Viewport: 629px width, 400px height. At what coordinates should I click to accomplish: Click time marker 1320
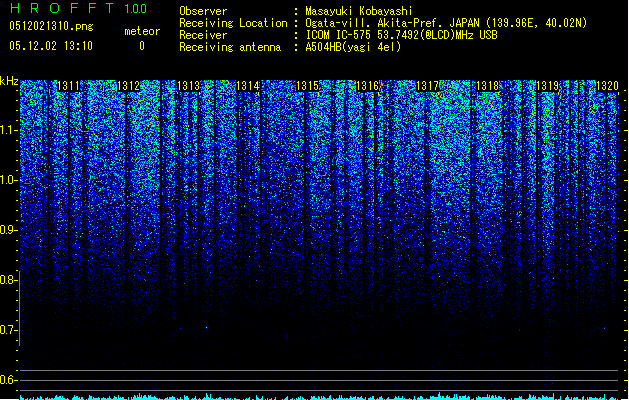(607, 86)
